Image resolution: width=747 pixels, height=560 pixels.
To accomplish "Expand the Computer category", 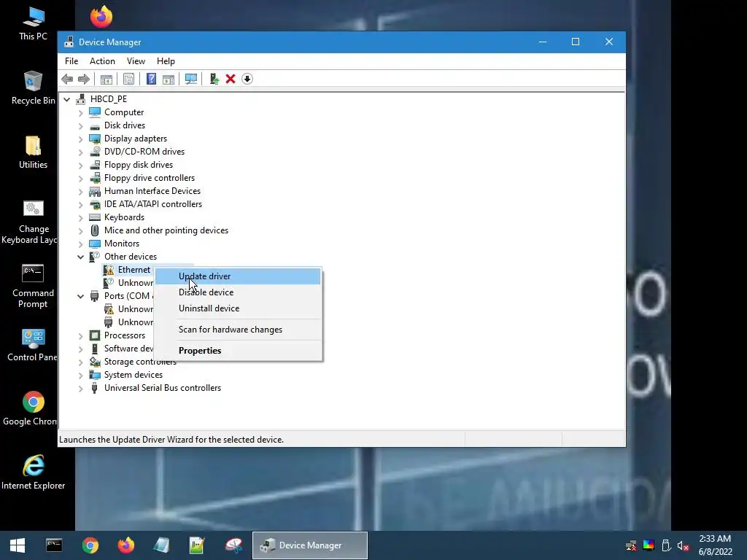I will coord(80,113).
